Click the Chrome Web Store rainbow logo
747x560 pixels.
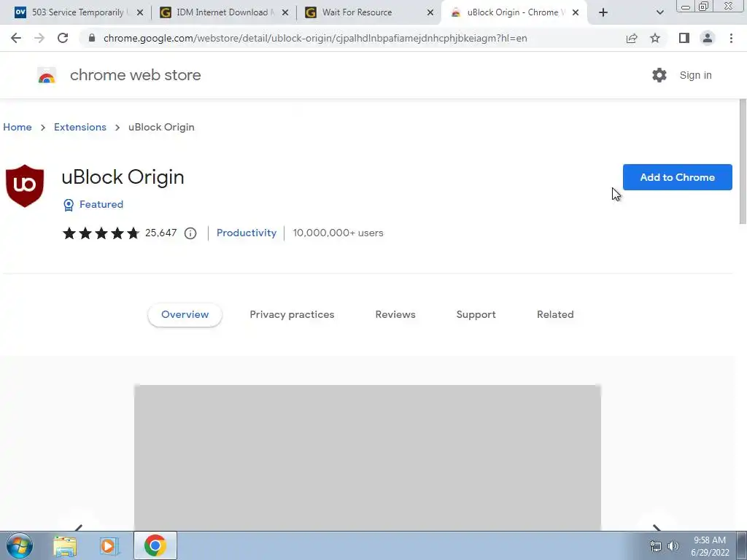pyautogui.click(x=47, y=75)
